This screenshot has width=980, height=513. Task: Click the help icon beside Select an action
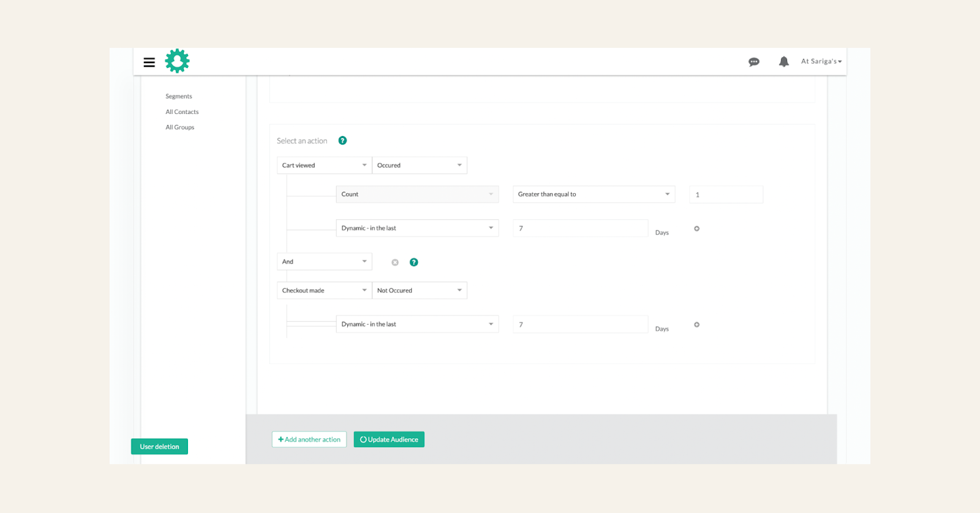tap(342, 140)
